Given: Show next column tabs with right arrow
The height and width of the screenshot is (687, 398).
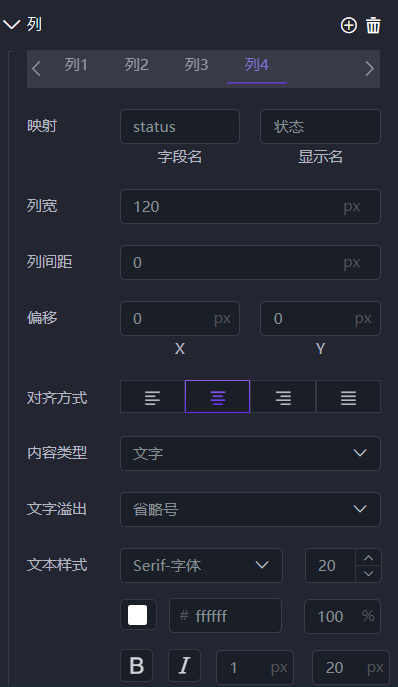Looking at the screenshot, I should click(370, 69).
